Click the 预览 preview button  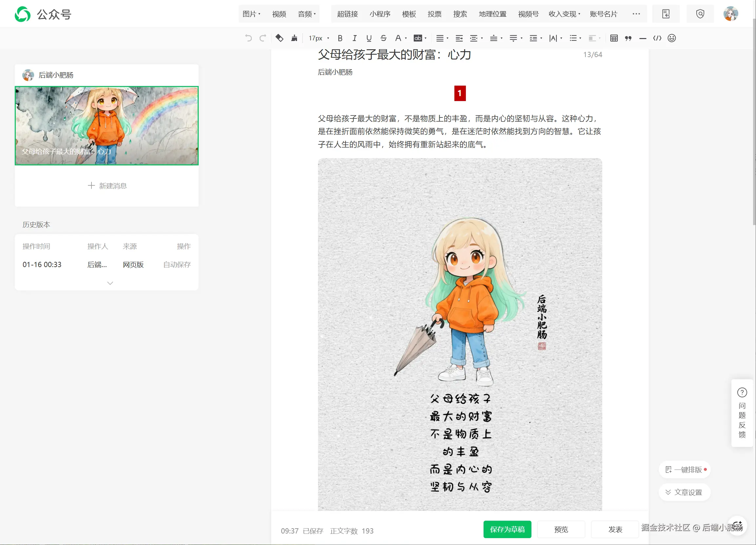click(x=561, y=529)
